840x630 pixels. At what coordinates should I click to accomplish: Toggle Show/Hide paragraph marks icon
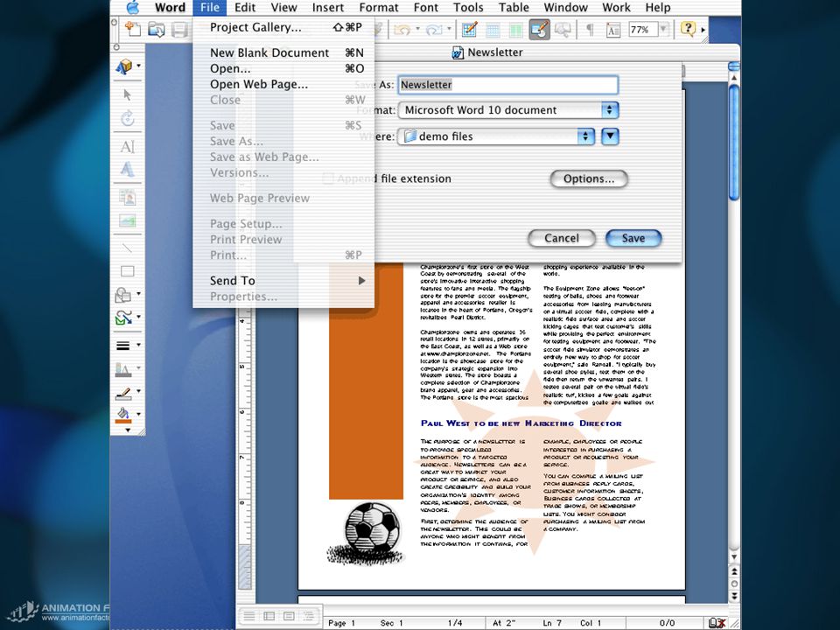click(x=590, y=30)
